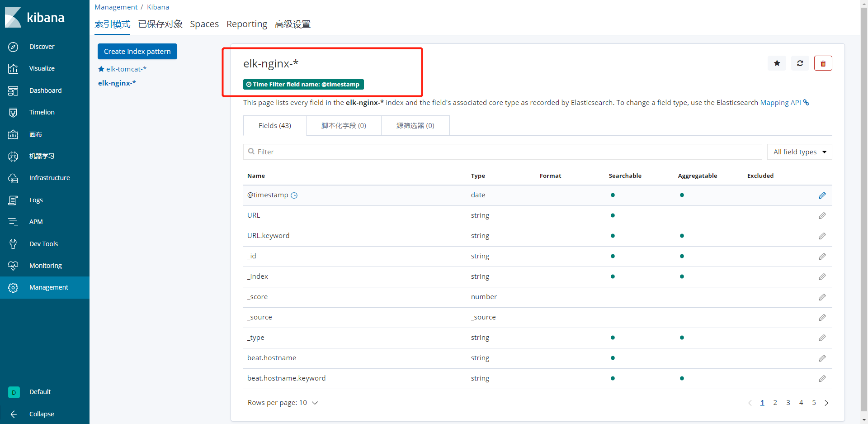Click the Filter fields search box
This screenshot has height=424, width=868.
[x=502, y=152]
